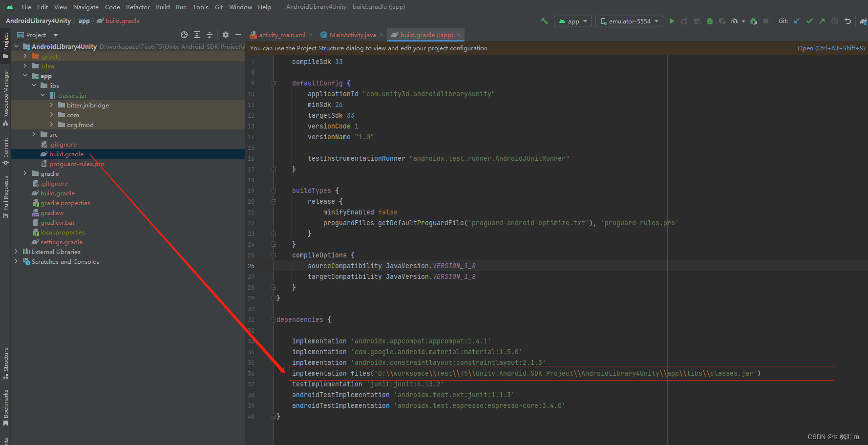Click Attach Debugger to Android Process icon
The height and width of the screenshot is (445, 868).
[754, 21]
